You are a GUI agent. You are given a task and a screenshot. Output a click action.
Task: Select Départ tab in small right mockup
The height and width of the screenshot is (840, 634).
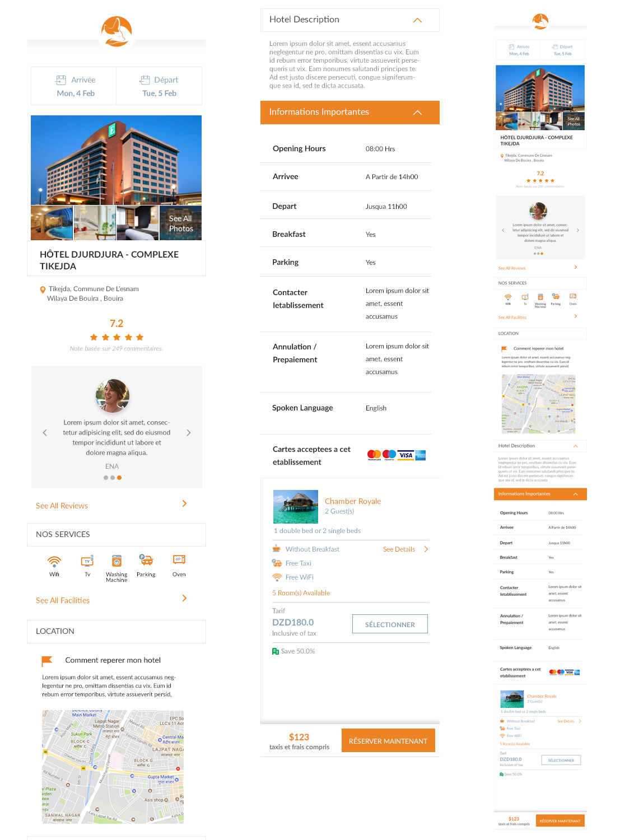pyautogui.click(x=562, y=50)
